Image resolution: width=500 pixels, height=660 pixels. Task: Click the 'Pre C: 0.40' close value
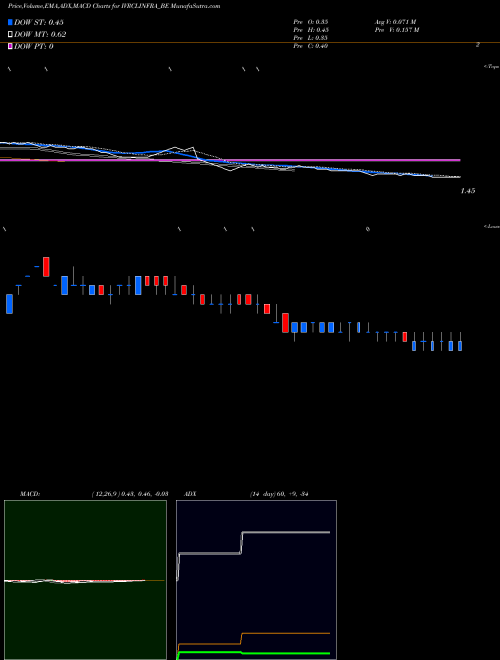(x=311, y=46)
